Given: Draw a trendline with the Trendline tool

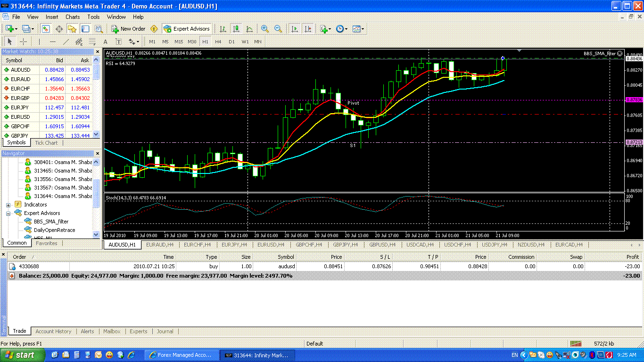Looking at the screenshot, I should tap(66, 41).
